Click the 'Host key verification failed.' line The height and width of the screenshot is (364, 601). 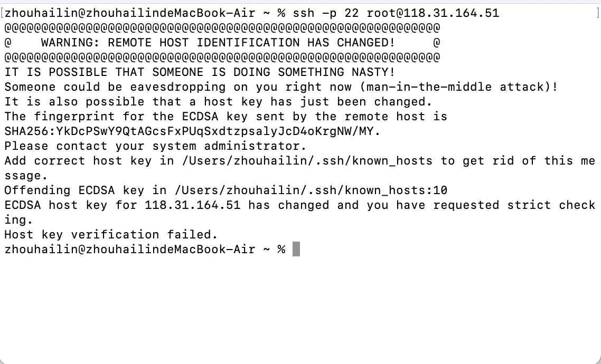pos(111,234)
